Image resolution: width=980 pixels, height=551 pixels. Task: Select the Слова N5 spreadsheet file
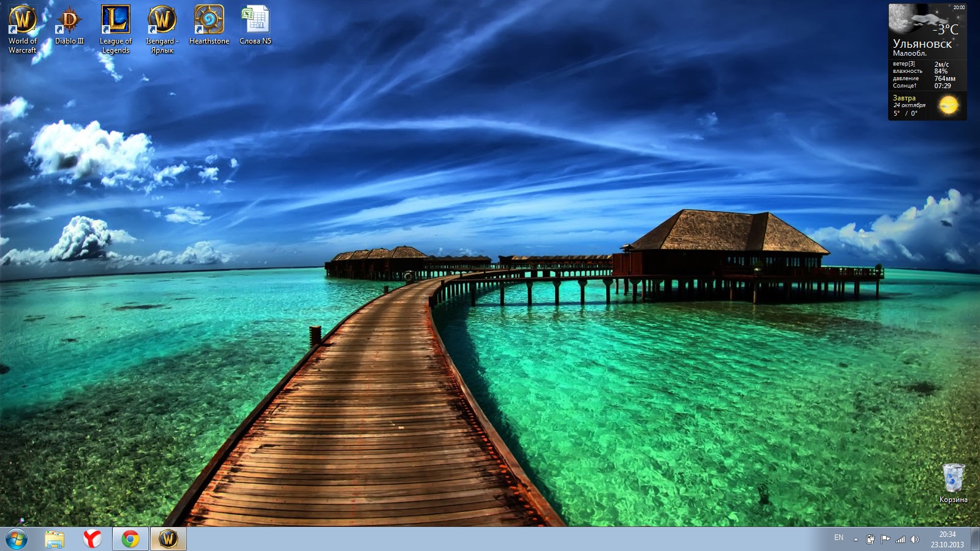tap(255, 25)
